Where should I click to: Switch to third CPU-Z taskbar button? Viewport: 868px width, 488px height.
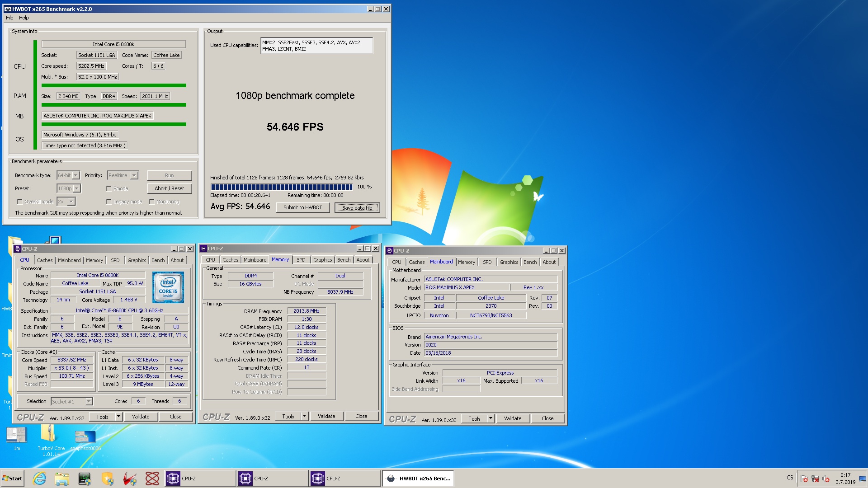(344, 479)
